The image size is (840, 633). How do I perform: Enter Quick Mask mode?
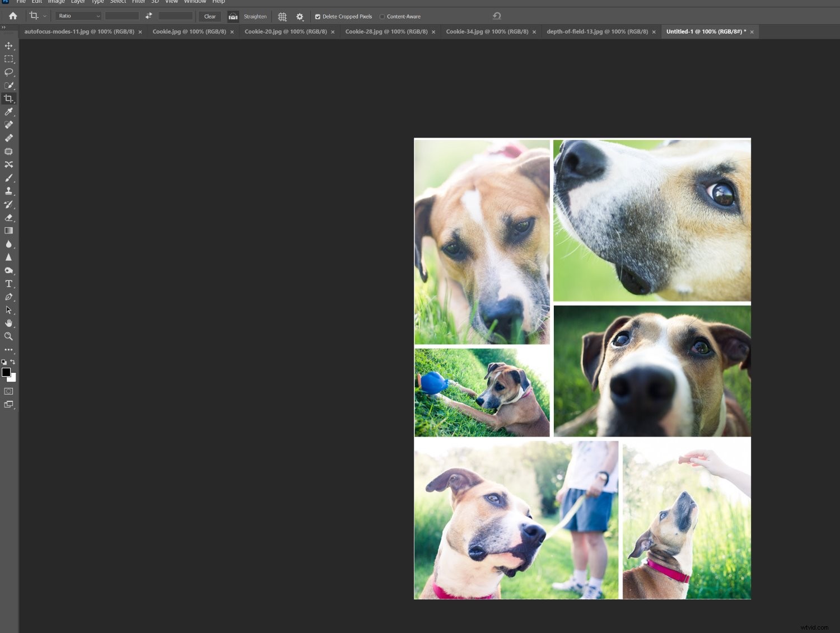click(x=8, y=391)
